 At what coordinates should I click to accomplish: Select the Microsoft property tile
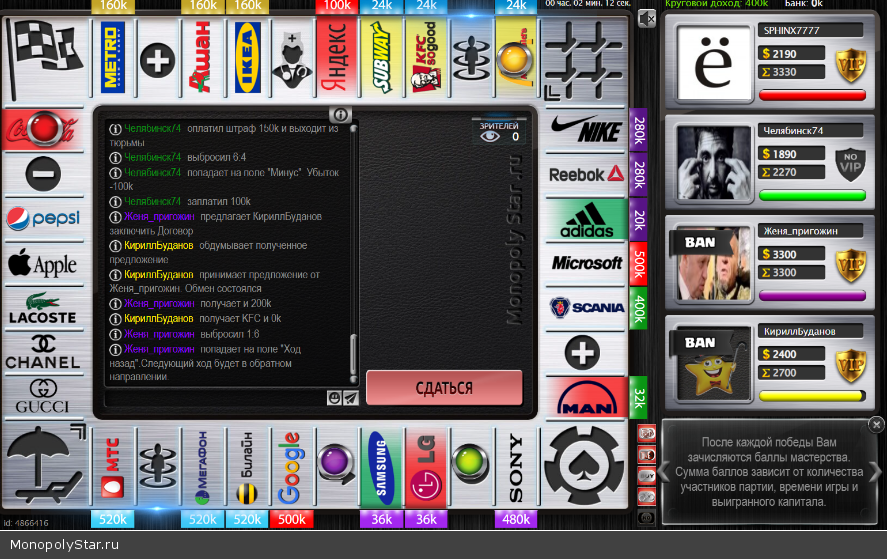[586, 264]
